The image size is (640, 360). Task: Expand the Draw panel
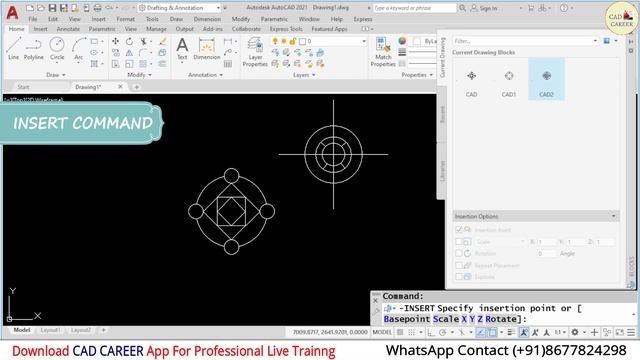pos(56,75)
